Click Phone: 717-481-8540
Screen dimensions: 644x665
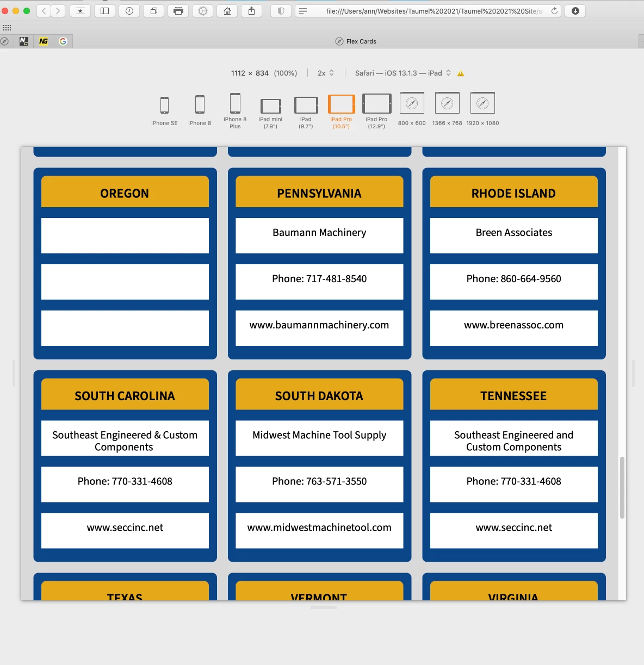pyautogui.click(x=319, y=279)
